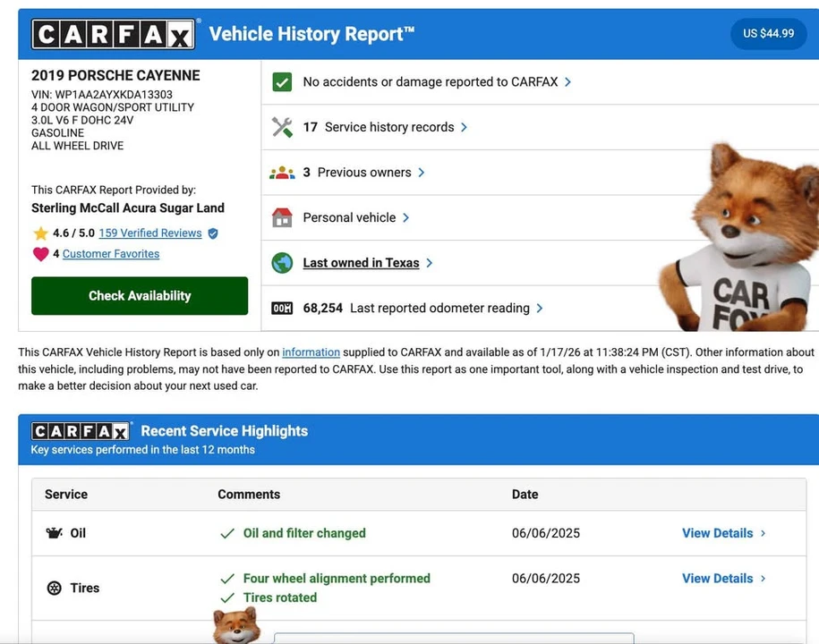Expand the 17 Service history records chevron
Screen dimensions: 819x644
pos(464,127)
